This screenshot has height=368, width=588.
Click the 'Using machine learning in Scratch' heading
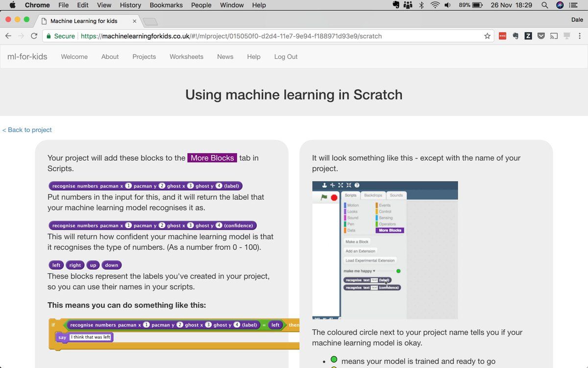coord(294,95)
